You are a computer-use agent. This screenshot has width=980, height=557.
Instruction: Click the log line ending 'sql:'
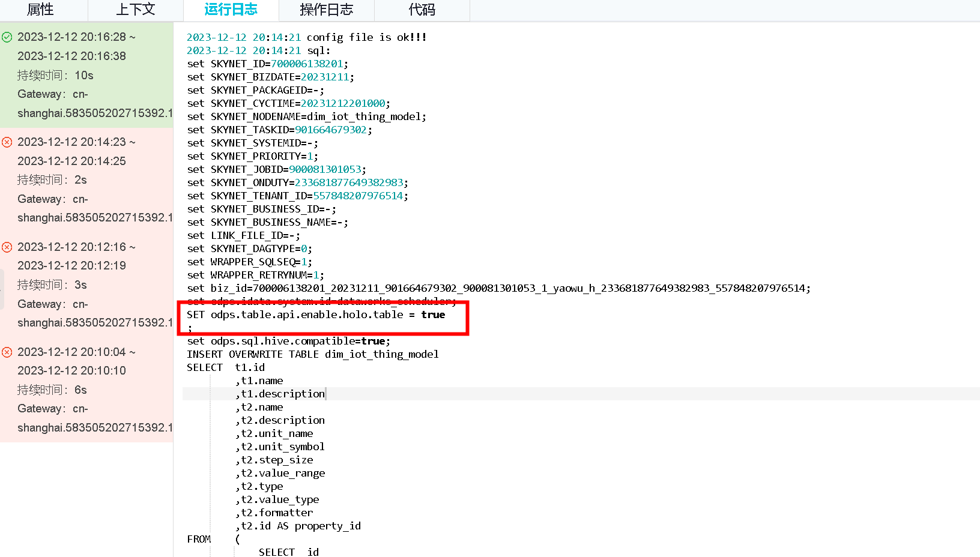(259, 50)
